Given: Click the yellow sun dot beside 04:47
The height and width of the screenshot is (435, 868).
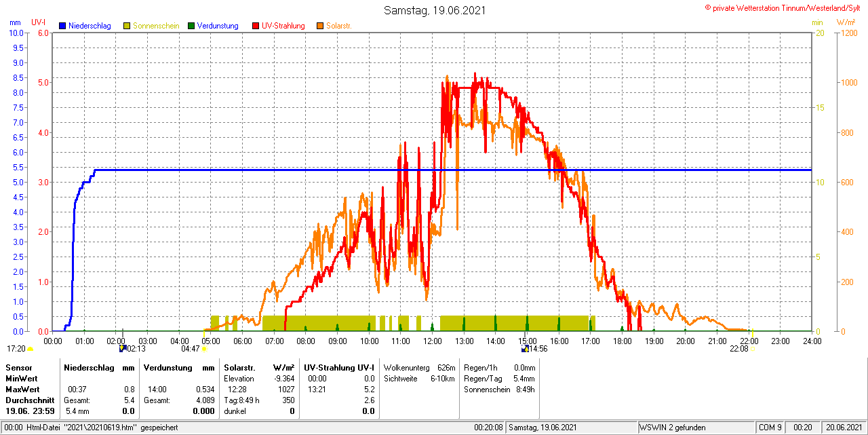Looking at the screenshot, I should (204, 349).
